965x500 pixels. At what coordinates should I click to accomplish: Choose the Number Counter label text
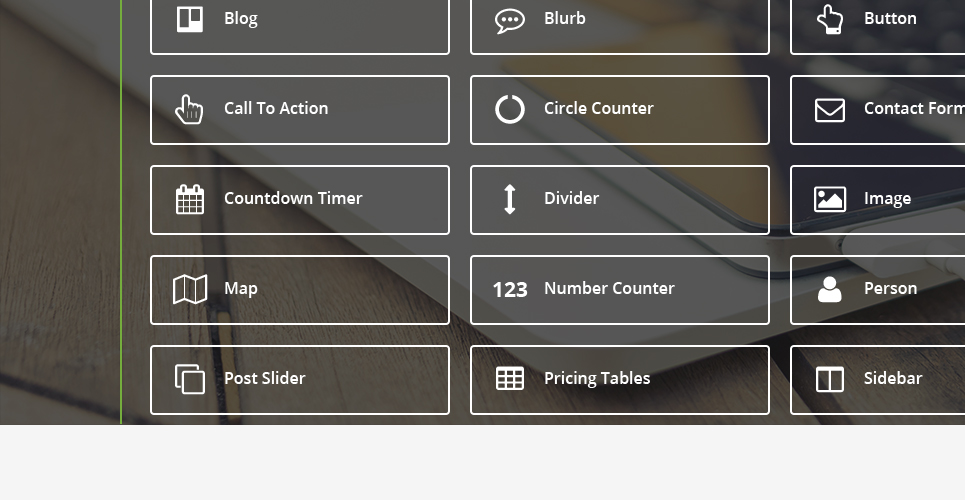(x=609, y=288)
